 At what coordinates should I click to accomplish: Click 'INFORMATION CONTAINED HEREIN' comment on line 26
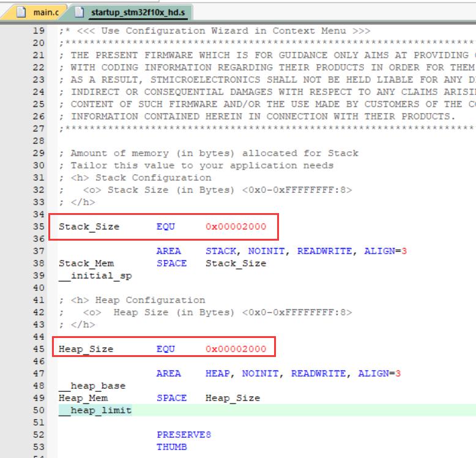[x=257, y=116]
